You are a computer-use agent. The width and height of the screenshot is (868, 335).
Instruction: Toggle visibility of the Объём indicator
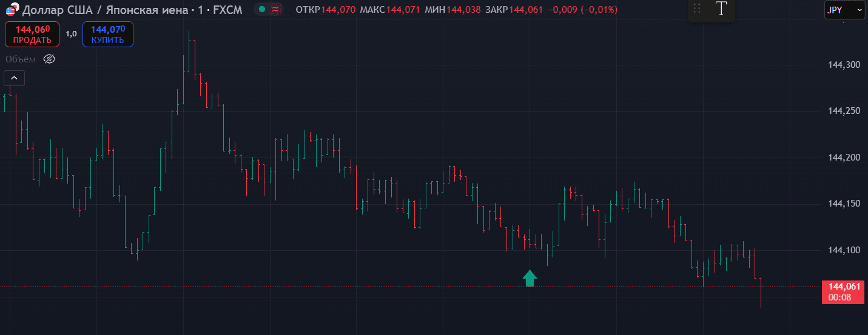50,59
